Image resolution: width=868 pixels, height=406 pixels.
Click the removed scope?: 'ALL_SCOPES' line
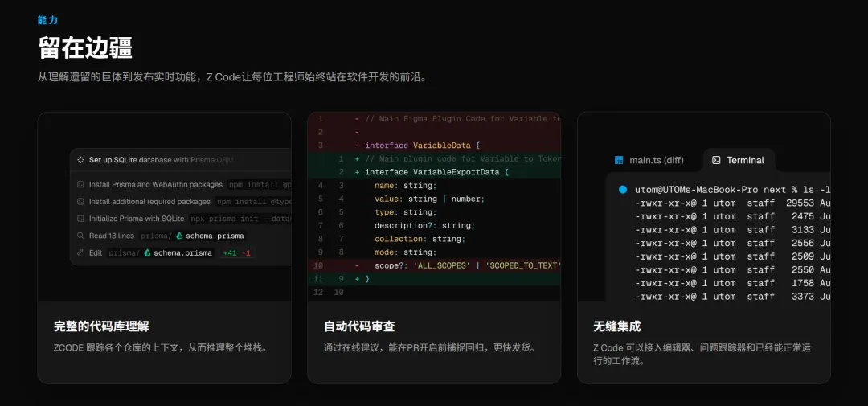click(x=434, y=265)
